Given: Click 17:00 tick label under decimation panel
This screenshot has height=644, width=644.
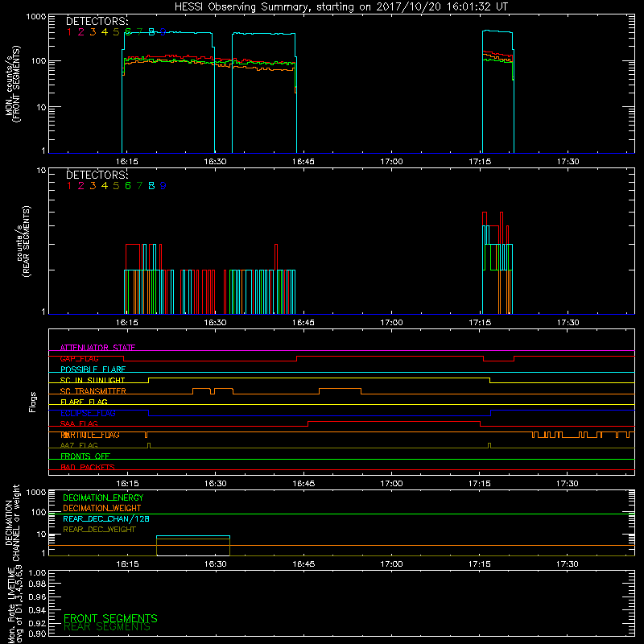Looking at the screenshot, I should click(x=391, y=564).
